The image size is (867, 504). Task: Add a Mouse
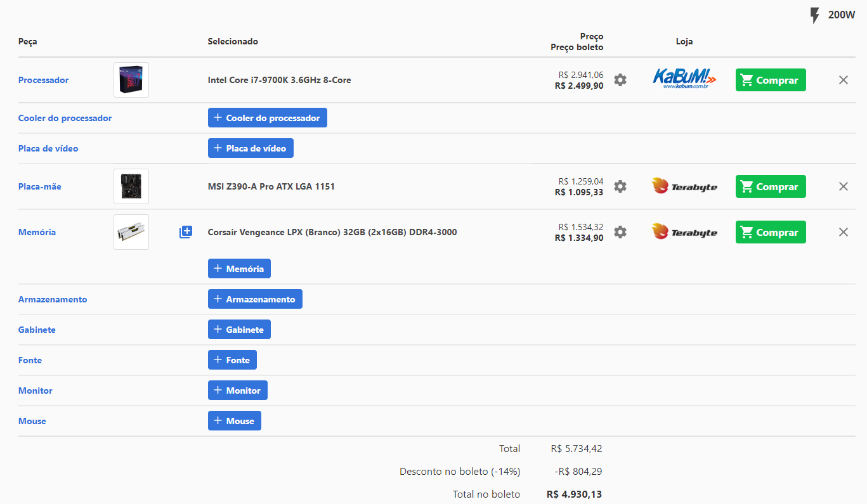(235, 421)
